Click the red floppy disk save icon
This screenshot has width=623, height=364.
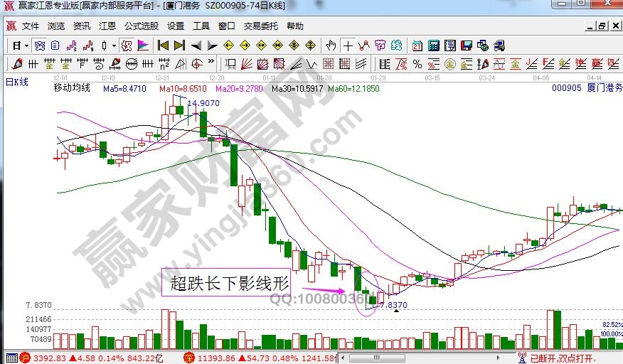pos(467,45)
